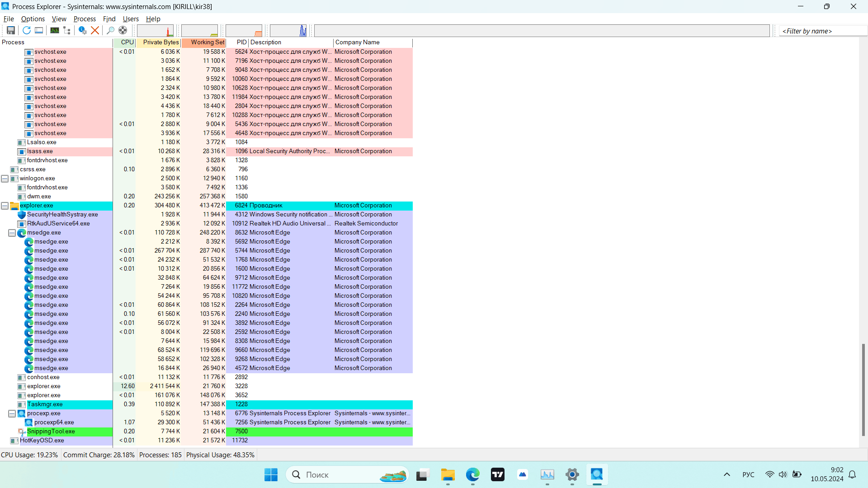This screenshot has width=868, height=488.
Task: Select the RtkAudUService64.exe row
Action: (x=206, y=224)
